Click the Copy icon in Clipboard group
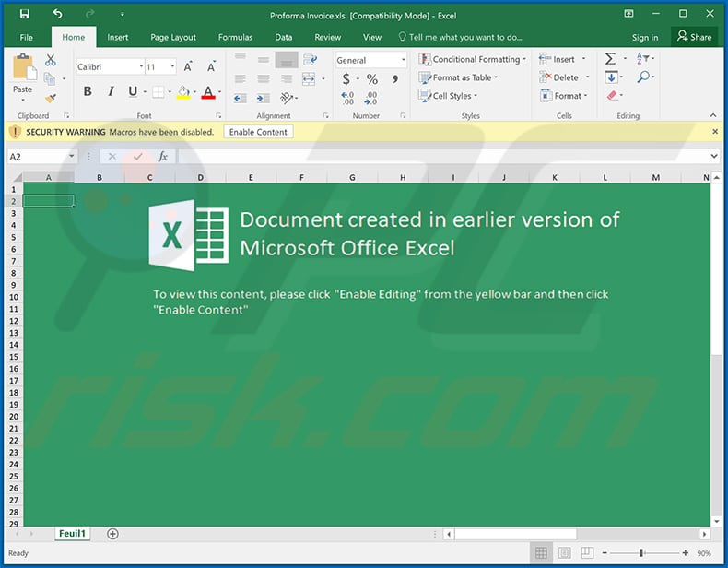The width and height of the screenshot is (728, 568). tap(49, 79)
